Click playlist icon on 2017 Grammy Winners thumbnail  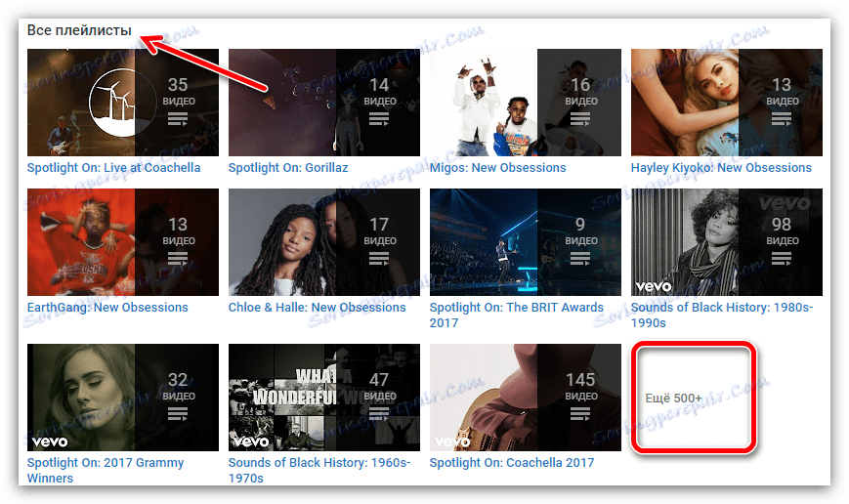click(178, 413)
